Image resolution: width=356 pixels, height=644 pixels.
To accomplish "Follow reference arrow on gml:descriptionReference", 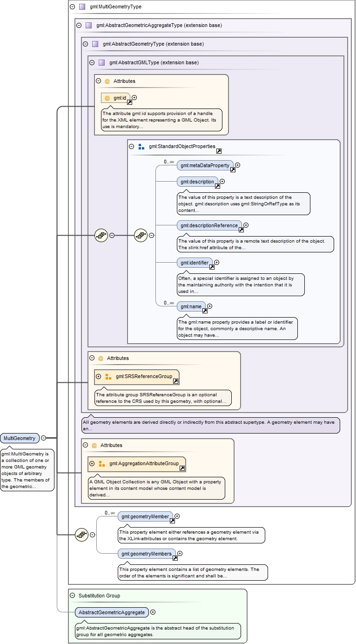I will coord(241,230).
